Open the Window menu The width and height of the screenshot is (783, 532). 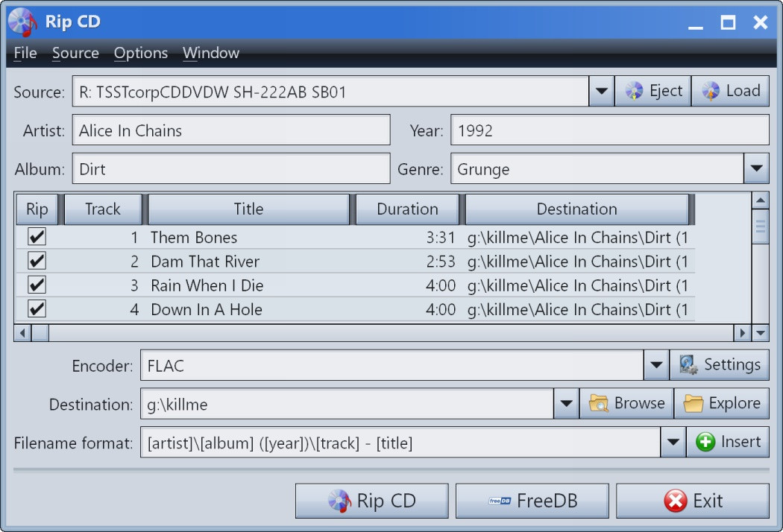pos(211,53)
